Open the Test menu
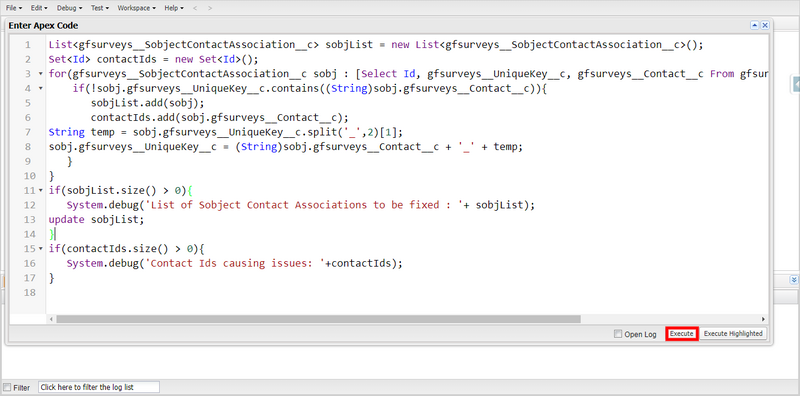 tap(99, 8)
